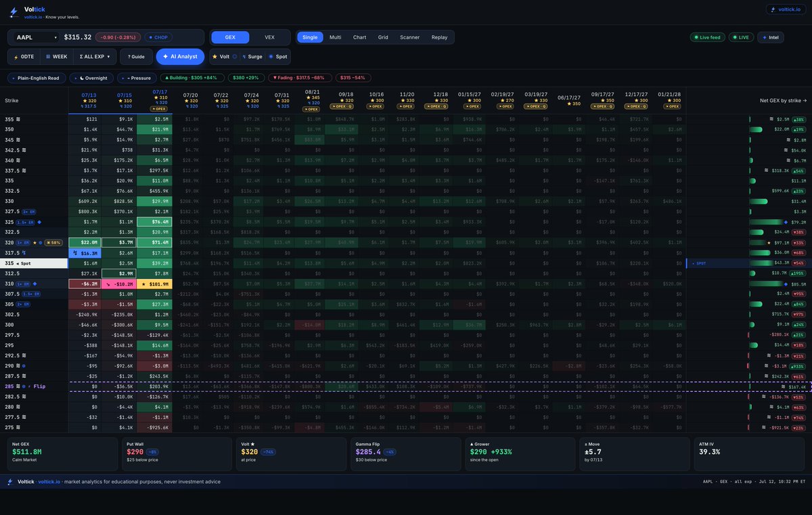Screen dimensions: 812x515
Task: Click the highlighted $16.3M surge cell
Action: 86,252
